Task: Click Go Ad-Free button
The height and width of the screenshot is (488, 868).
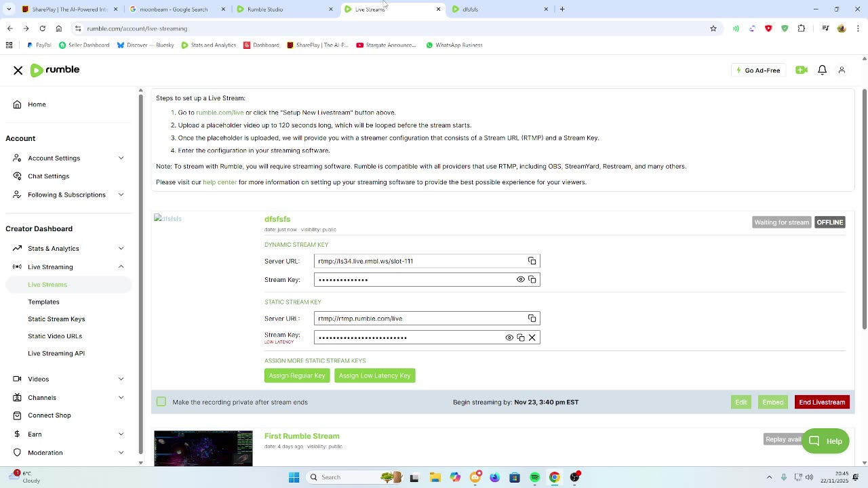Action: (758, 70)
